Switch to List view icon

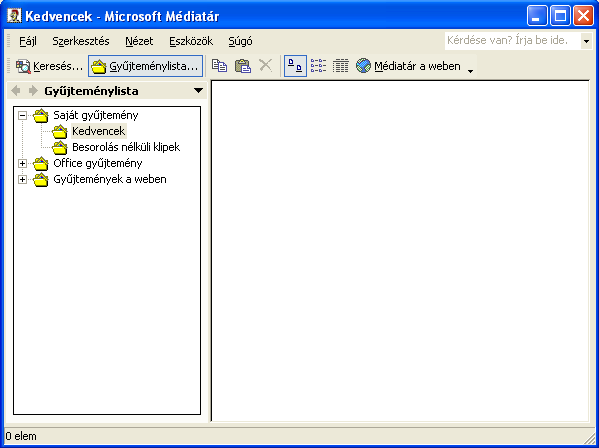(x=318, y=66)
